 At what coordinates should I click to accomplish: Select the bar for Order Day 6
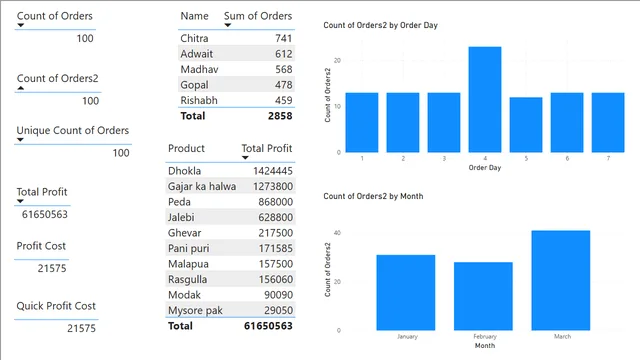567,122
